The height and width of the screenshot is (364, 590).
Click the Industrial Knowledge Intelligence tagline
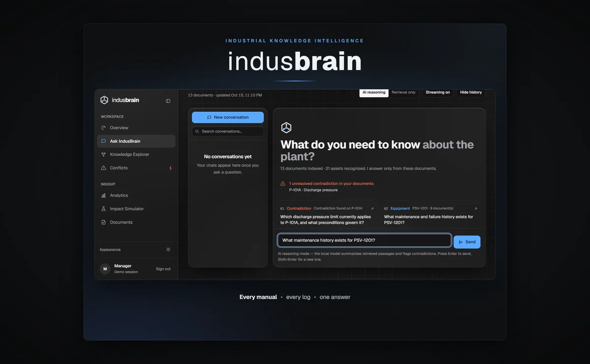pos(295,41)
